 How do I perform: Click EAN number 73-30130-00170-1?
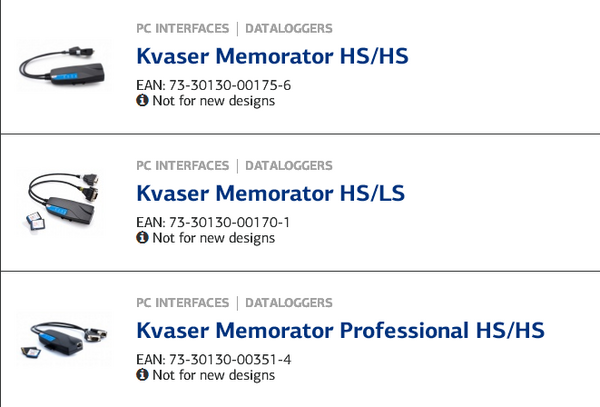pos(230,222)
